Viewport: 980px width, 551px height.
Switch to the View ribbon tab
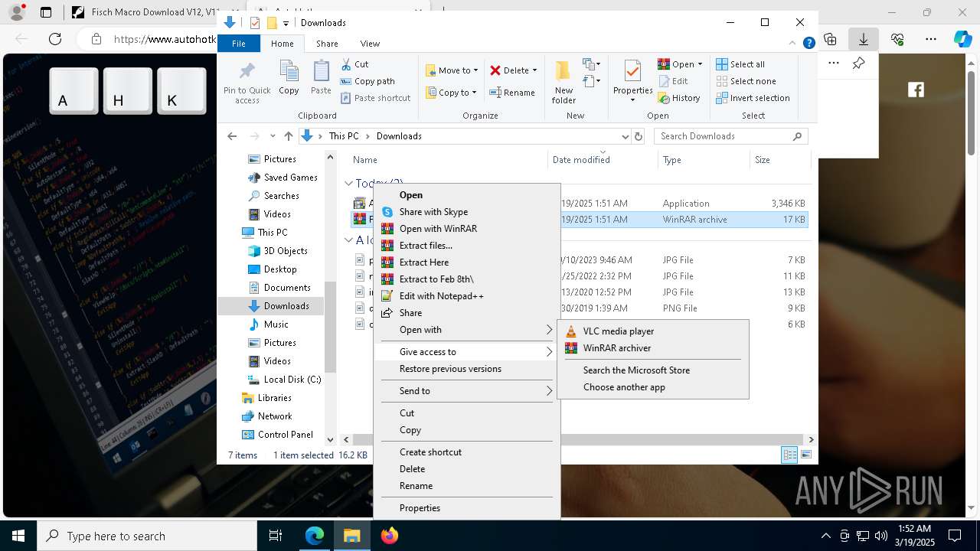pos(370,44)
